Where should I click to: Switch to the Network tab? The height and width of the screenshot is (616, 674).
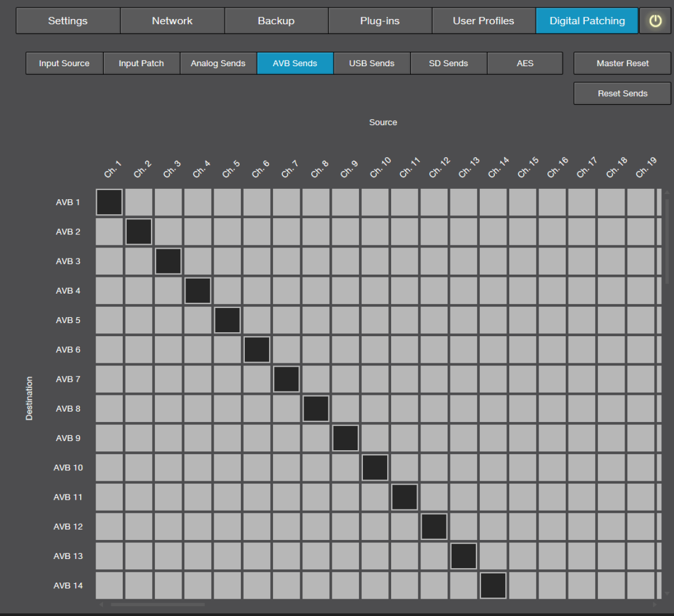[172, 21]
